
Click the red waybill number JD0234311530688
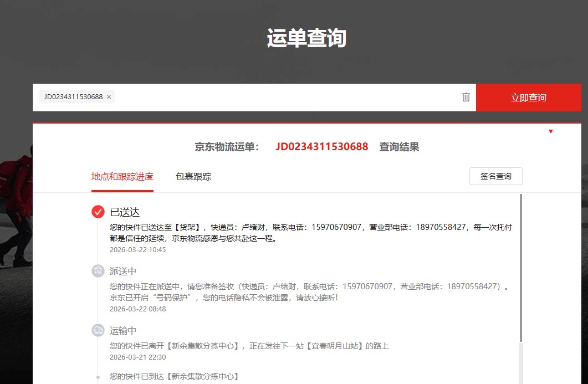tap(321, 147)
